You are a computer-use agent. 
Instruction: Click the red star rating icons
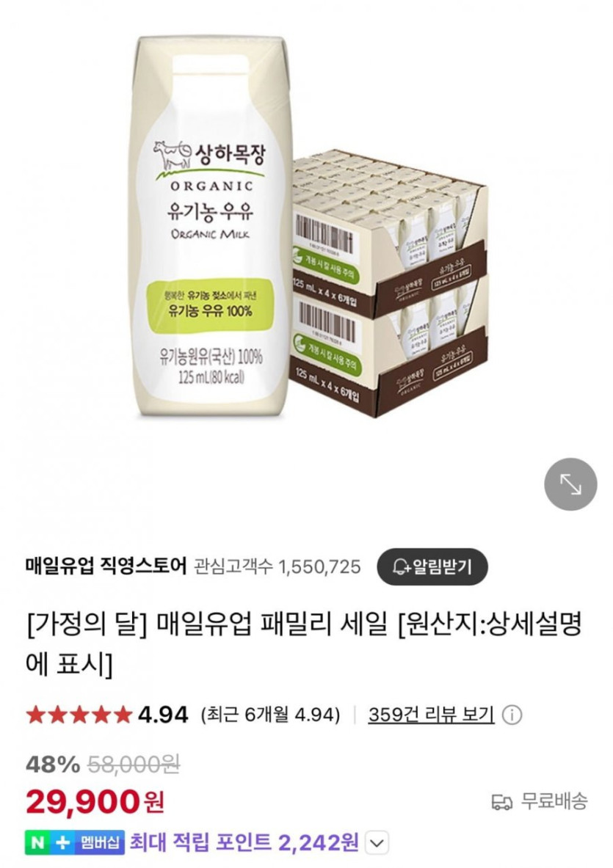click(x=79, y=715)
